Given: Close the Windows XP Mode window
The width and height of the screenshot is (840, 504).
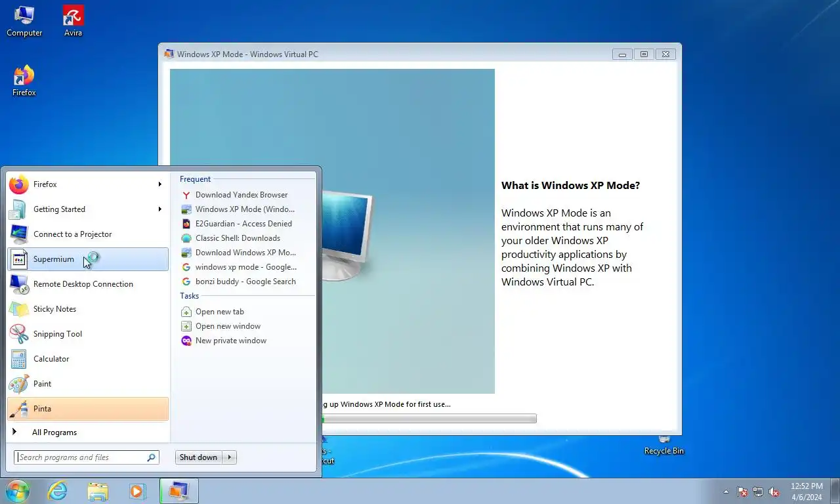Looking at the screenshot, I should tap(665, 54).
